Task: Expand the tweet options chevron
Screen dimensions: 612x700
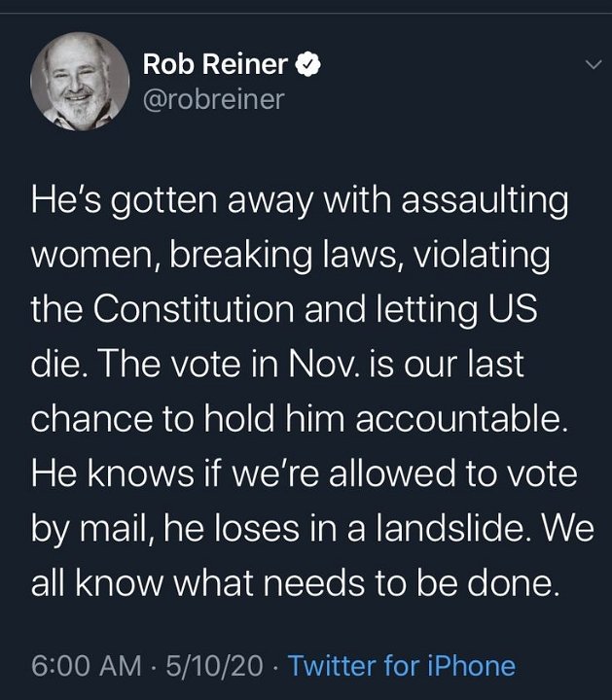Action: pos(594,65)
